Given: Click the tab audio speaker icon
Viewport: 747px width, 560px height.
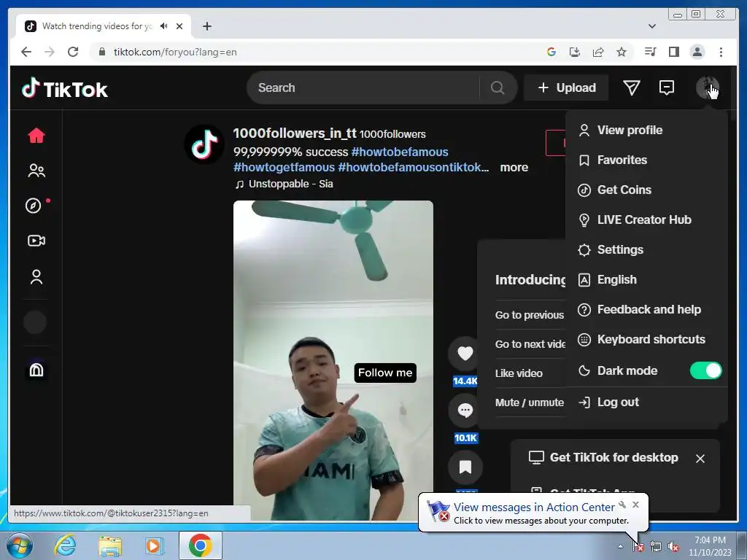Looking at the screenshot, I should point(164,26).
